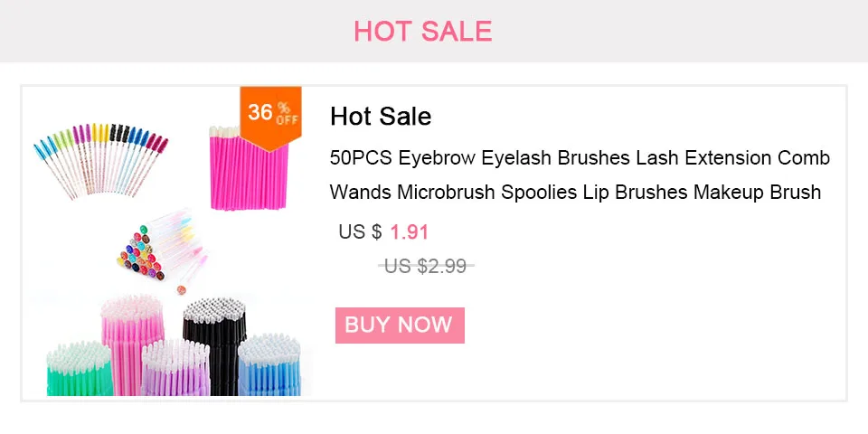
Task: Click the crossed-out US $2.99 price
Action: tap(425, 266)
